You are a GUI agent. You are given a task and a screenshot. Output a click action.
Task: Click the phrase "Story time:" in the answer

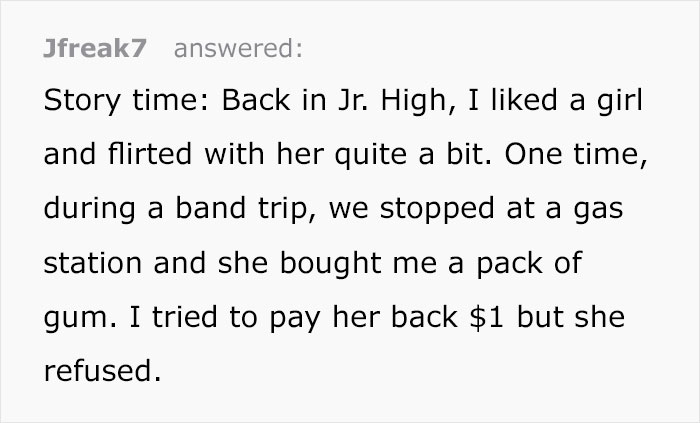click(126, 100)
